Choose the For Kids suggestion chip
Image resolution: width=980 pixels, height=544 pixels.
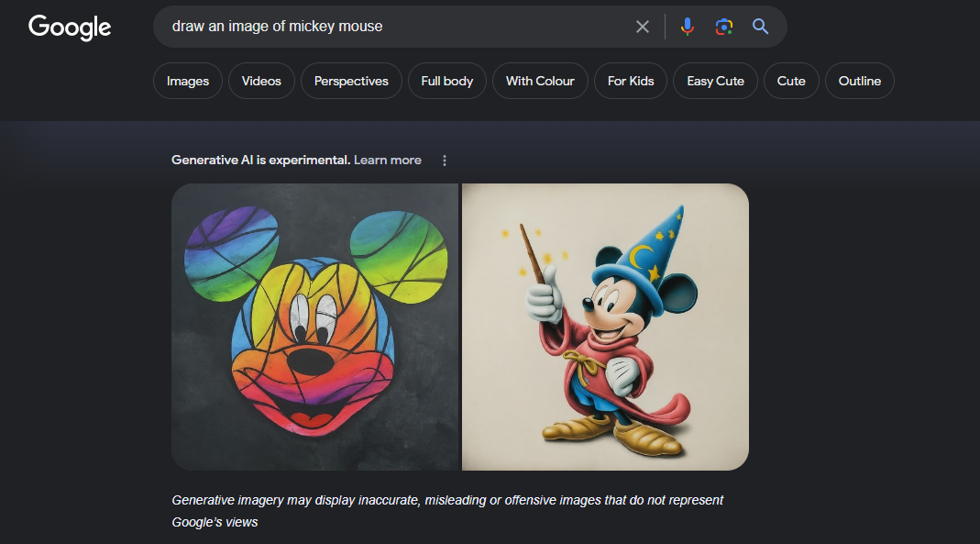(631, 81)
